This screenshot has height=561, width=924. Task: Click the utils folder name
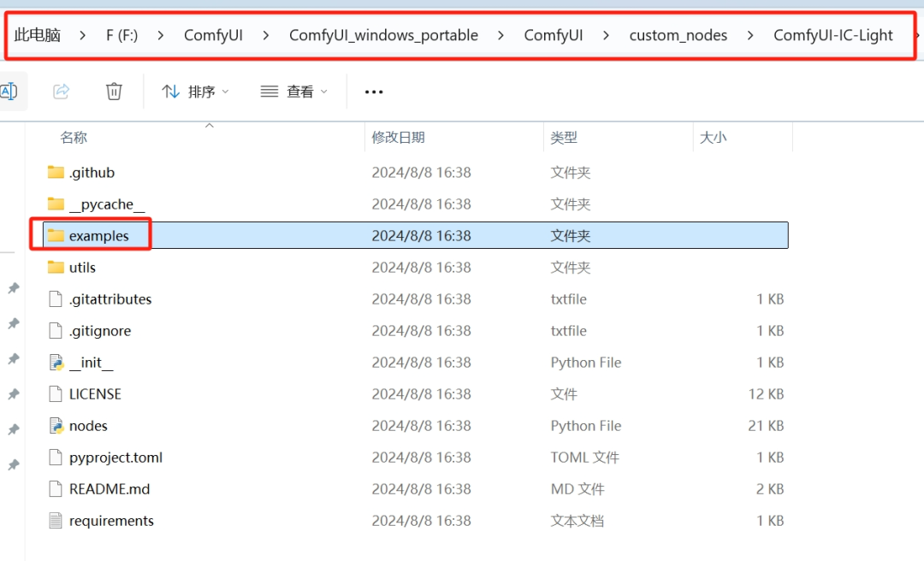point(82,268)
